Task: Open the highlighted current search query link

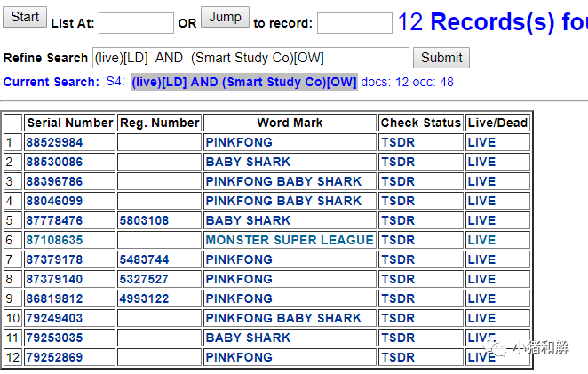Action: [244, 82]
